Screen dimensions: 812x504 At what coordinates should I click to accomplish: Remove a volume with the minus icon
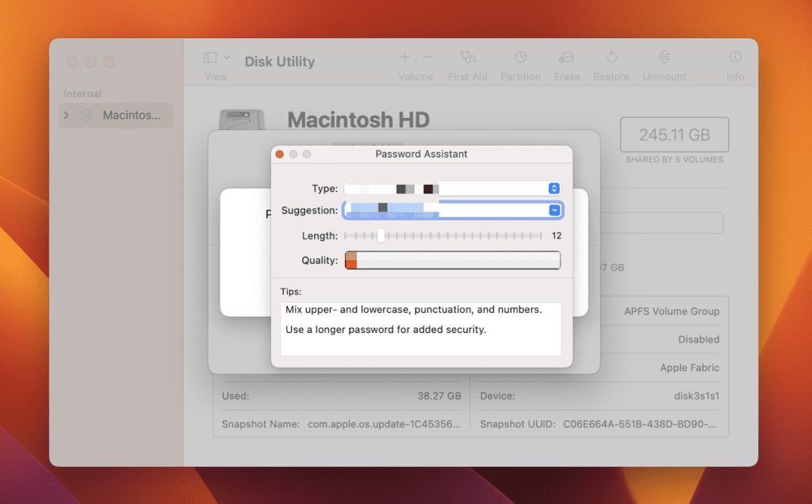(x=427, y=57)
